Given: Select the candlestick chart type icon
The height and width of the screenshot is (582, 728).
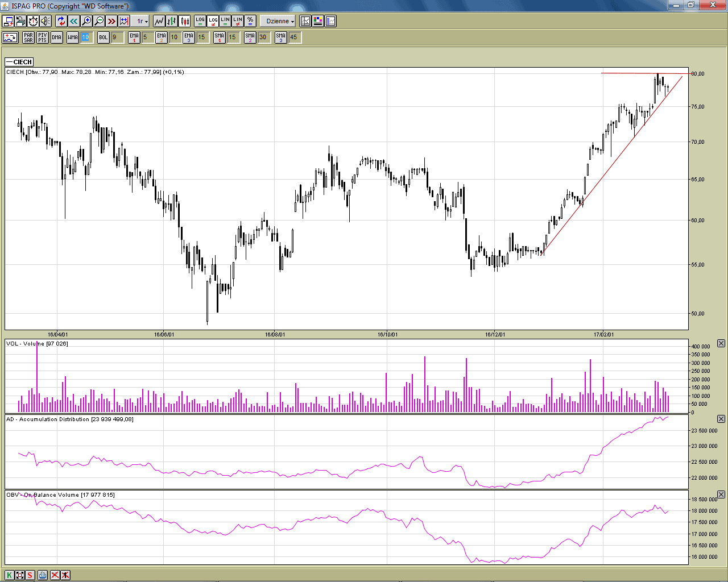Looking at the screenshot, I should pos(185,21).
